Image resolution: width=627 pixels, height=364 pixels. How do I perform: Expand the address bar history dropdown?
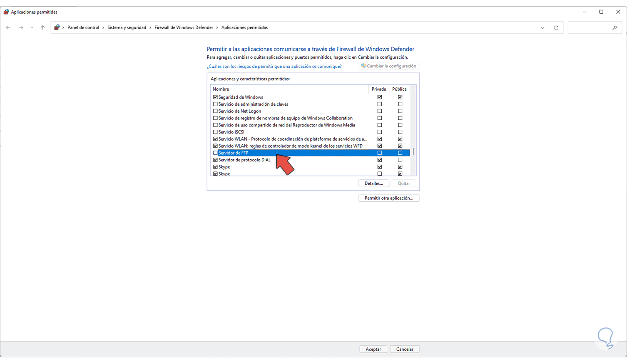(x=542, y=28)
